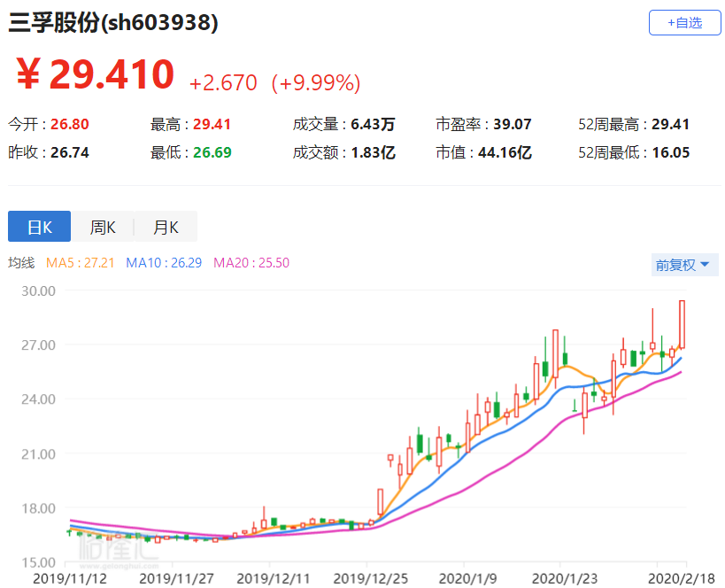Image resolution: width=725 pixels, height=588 pixels.
Task: Click the 昨收 previous close 26.74
Action: click(69, 152)
